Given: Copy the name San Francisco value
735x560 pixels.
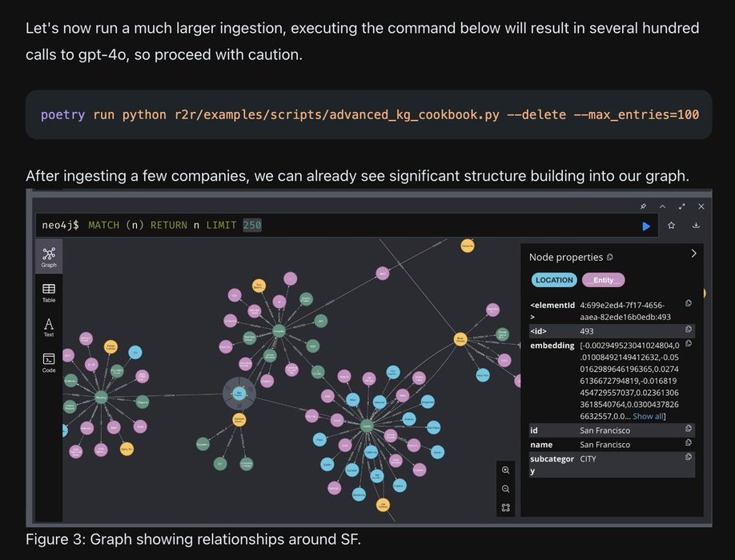Looking at the screenshot, I should pyautogui.click(x=688, y=443).
